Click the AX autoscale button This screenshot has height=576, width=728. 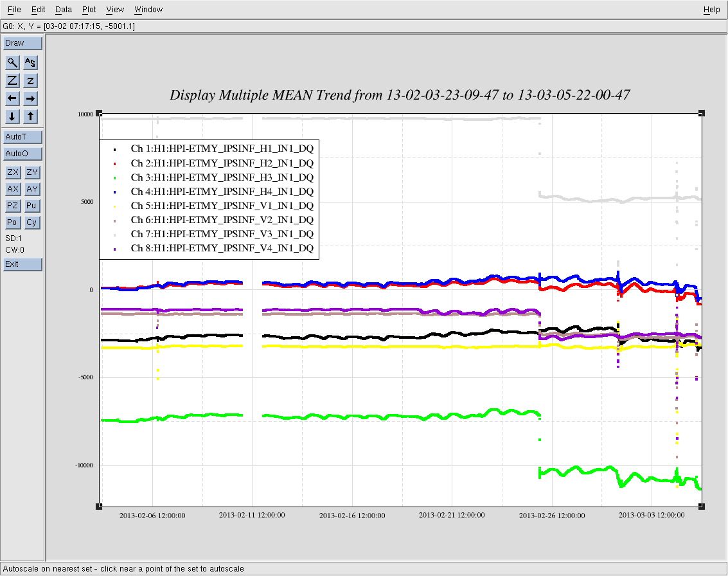(13, 189)
